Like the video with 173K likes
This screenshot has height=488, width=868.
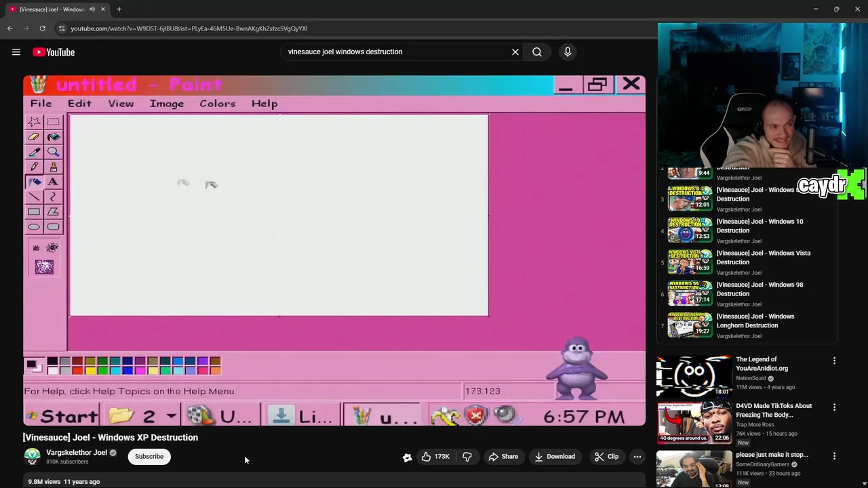[x=435, y=457]
